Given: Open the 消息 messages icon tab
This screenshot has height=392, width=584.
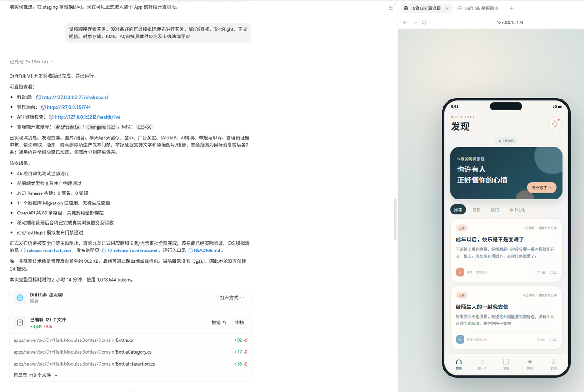Looking at the screenshot, I should point(506,361).
